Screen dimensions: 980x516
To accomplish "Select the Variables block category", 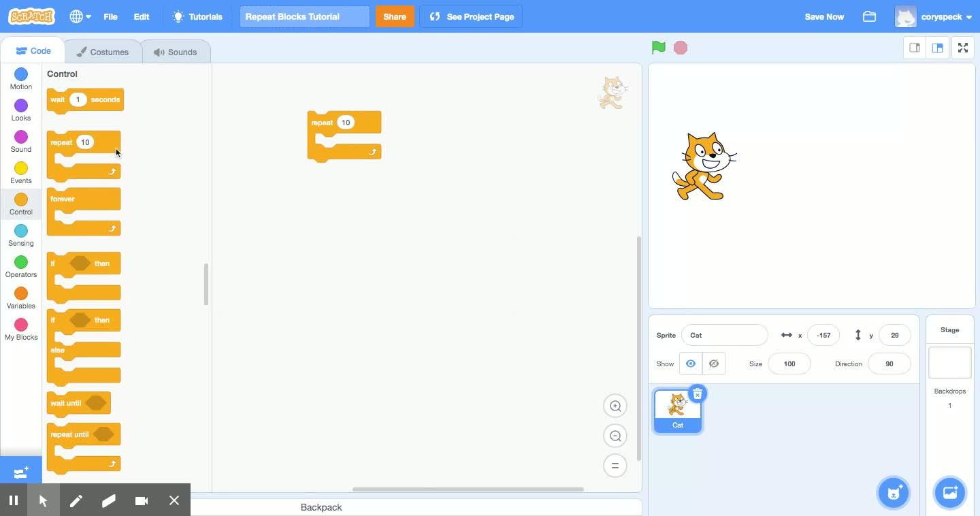I will (21, 298).
